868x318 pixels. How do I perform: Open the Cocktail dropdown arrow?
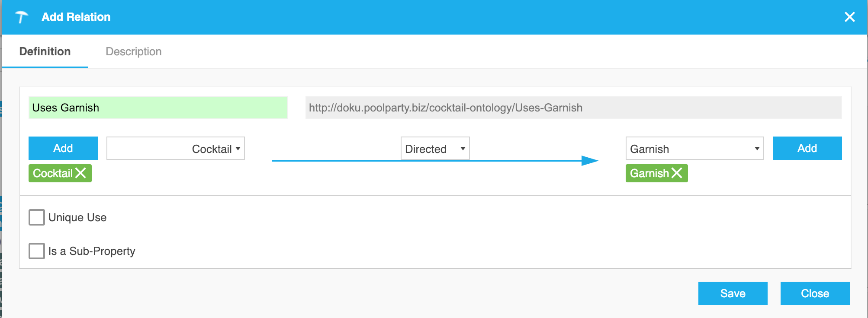click(x=238, y=149)
